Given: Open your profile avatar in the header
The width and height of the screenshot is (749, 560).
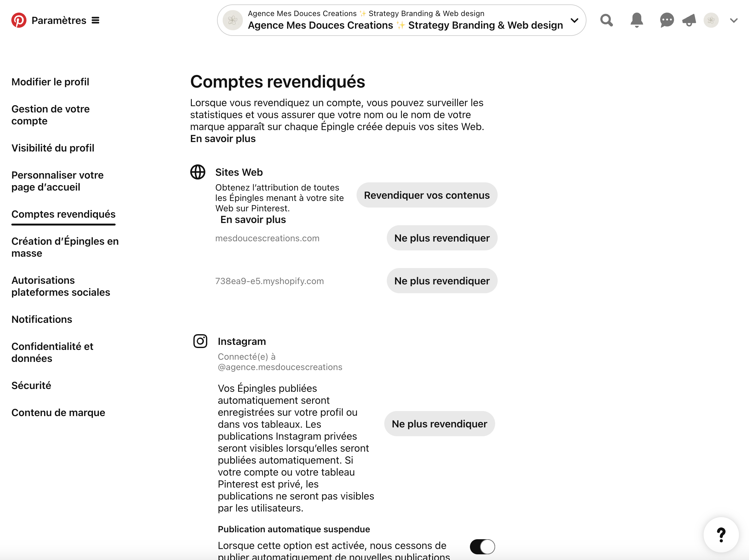Looking at the screenshot, I should point(711,20).
